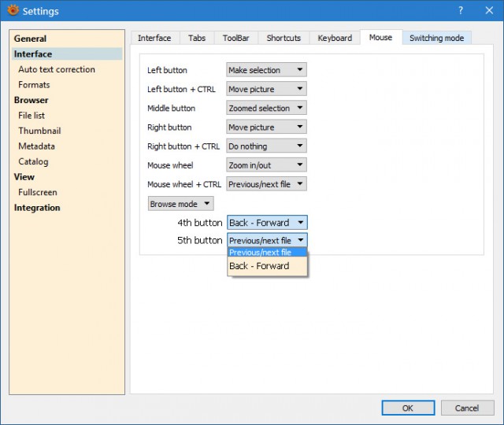Click the help question mark button
Image resolution: width=504 pixels, height=425 pixels.
pos(461,10)
